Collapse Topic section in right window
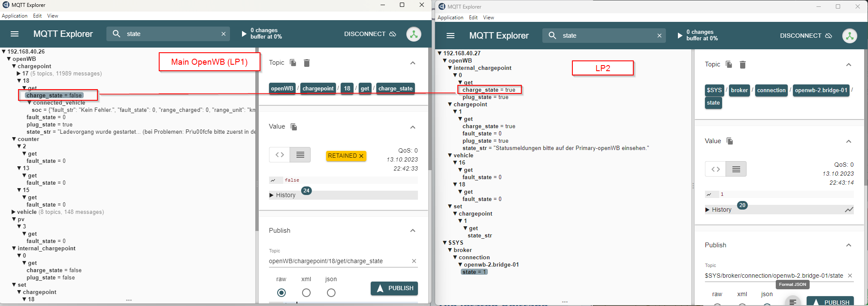The image size is (868, 306). pos(849,65)
